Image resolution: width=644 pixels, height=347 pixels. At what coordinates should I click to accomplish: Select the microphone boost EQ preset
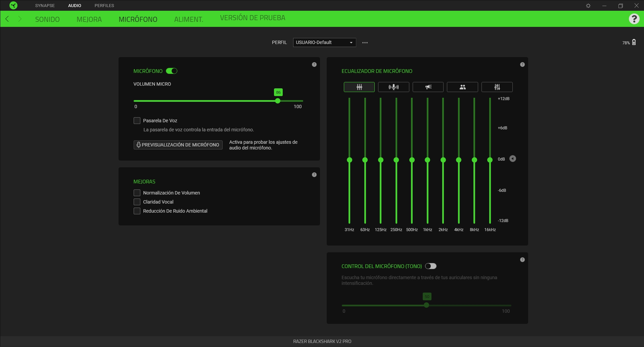coord(394,87)
